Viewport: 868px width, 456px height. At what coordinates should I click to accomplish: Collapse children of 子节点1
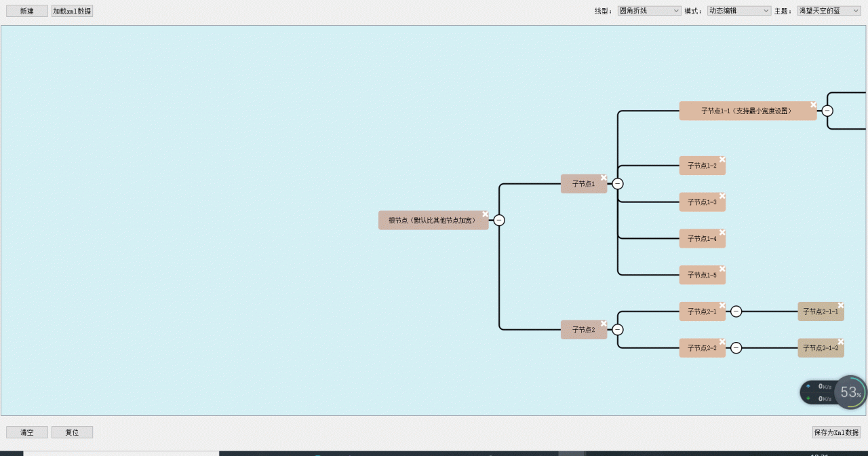click(618, 183)
